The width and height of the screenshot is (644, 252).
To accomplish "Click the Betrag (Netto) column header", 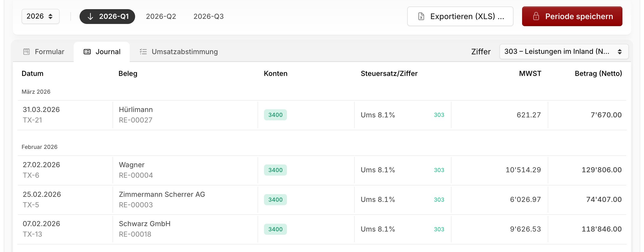I will coord(598,73).
